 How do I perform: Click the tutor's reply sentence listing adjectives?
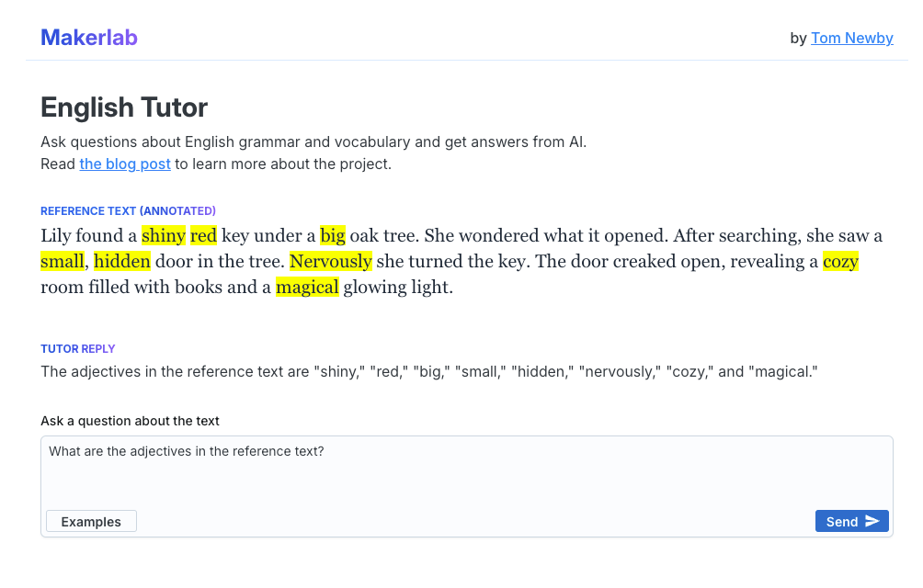click(428, 372)
